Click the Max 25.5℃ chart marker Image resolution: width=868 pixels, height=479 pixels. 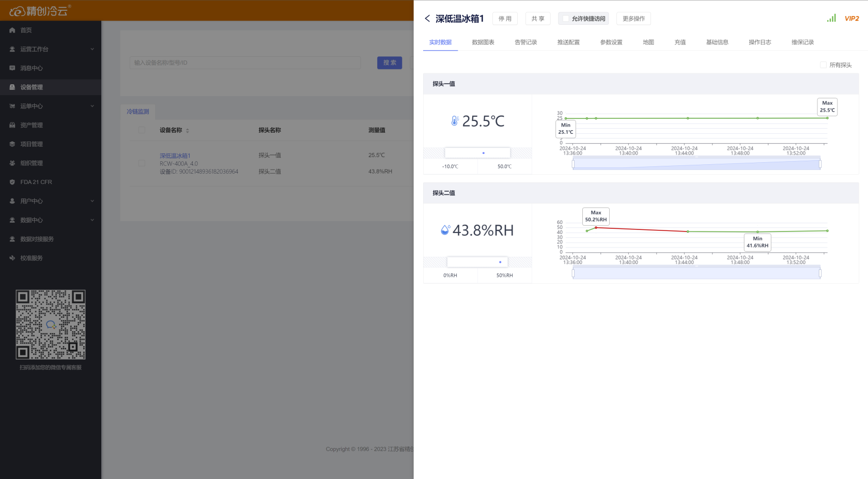click(x=827, y=106)
